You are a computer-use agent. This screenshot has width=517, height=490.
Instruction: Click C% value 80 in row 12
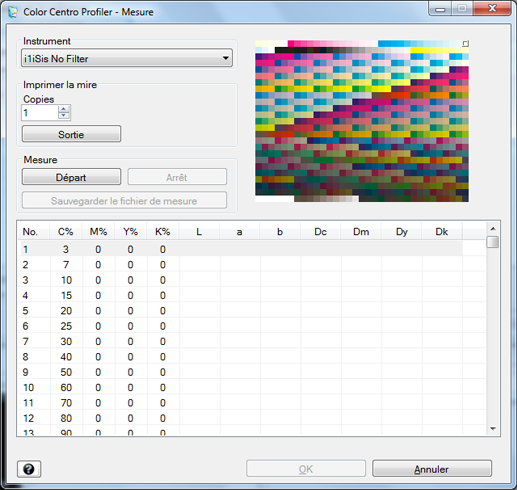pos(66,418)
